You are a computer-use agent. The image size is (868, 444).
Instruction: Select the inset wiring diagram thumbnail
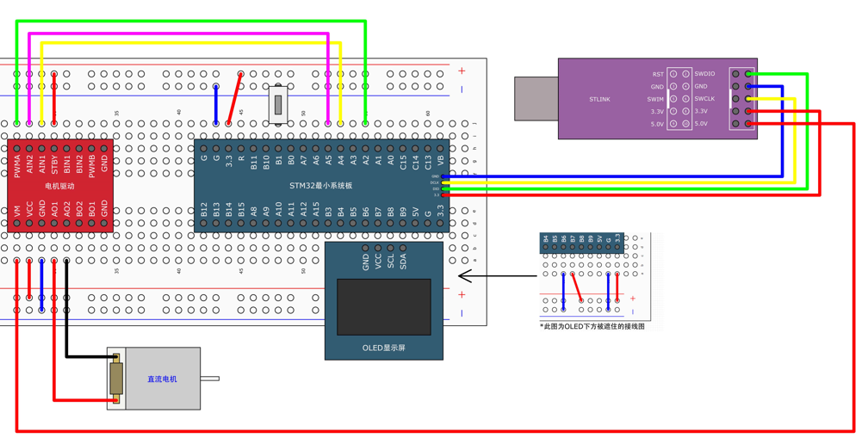(x=595, y=276)
